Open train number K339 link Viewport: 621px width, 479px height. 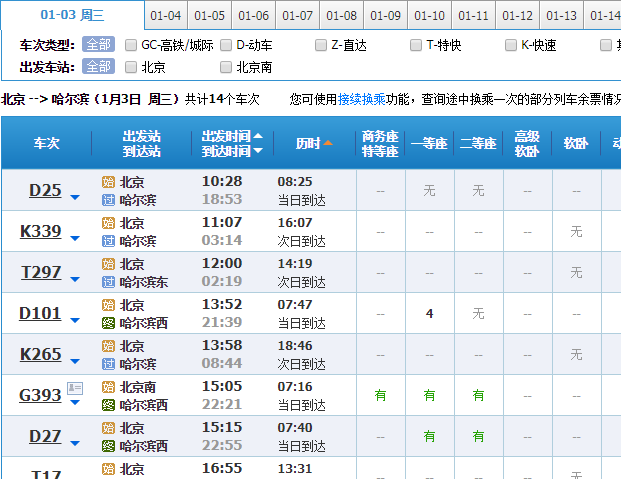[x=40, y=231]
